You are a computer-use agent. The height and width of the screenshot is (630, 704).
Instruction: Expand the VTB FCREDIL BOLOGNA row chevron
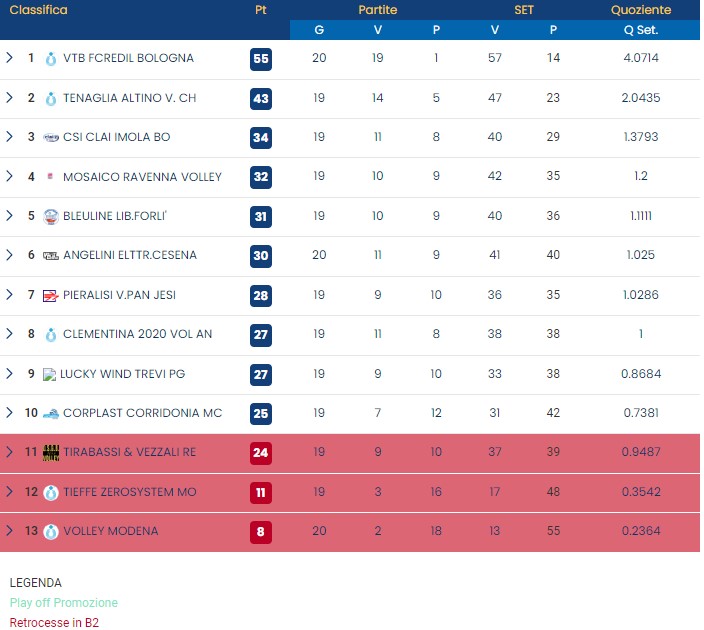(9, 57)
